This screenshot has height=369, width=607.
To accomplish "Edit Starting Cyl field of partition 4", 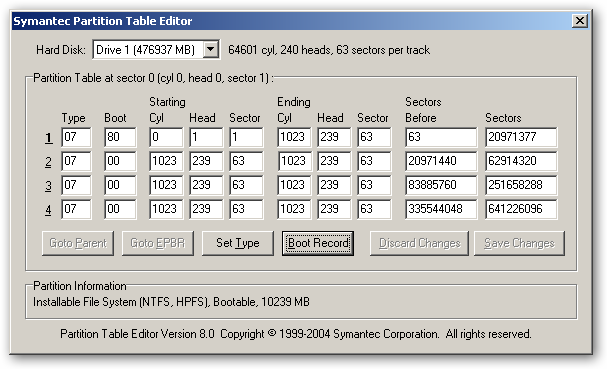I will tap(166, 209).
